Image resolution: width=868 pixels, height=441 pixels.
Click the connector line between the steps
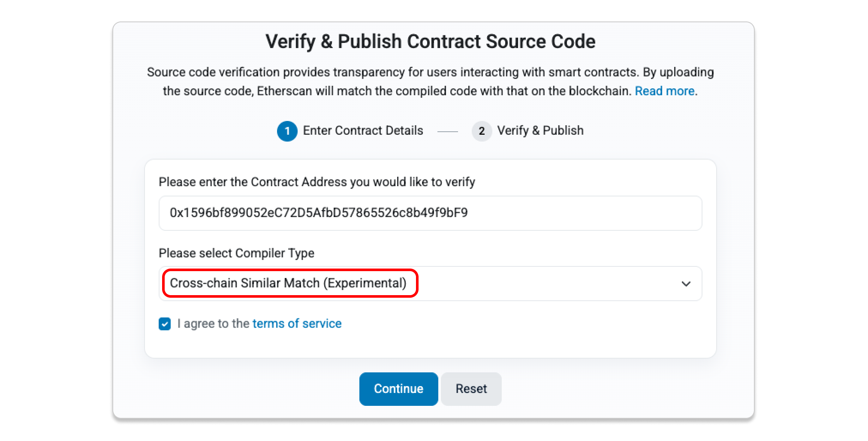point(447,131)
